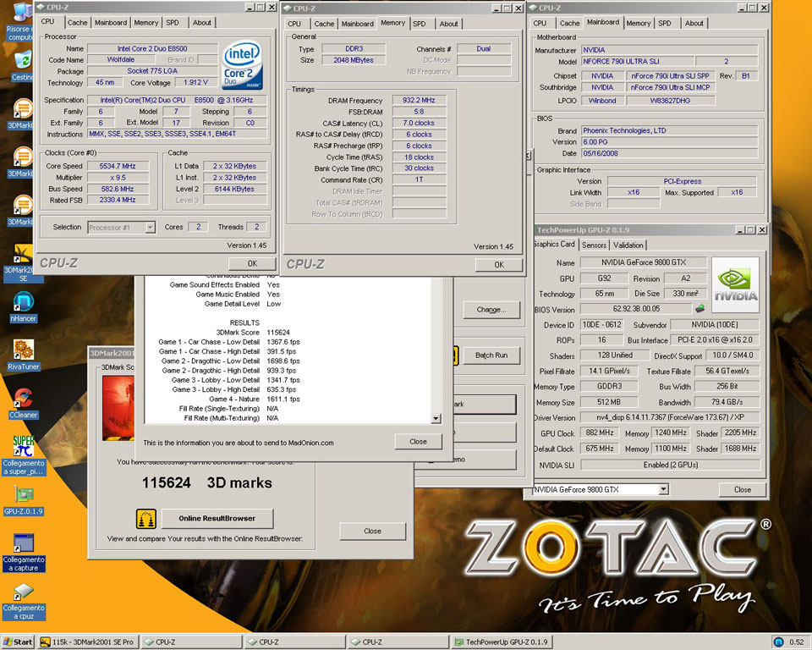The width and height of the screenshot is (812, 650).
Task: Click the GPU Clock 882 MHz field
Action: (x=599, y=432)
